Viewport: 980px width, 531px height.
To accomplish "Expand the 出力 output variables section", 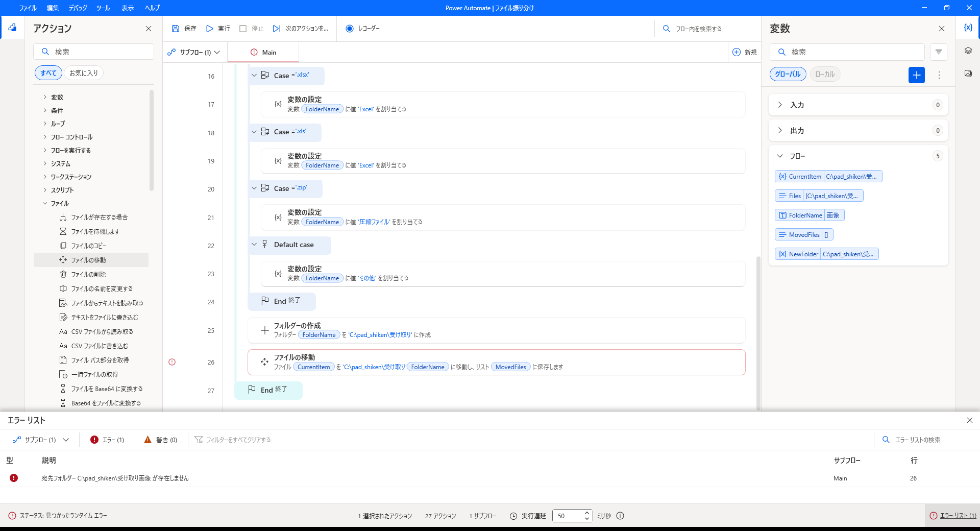I will (780, 130).
